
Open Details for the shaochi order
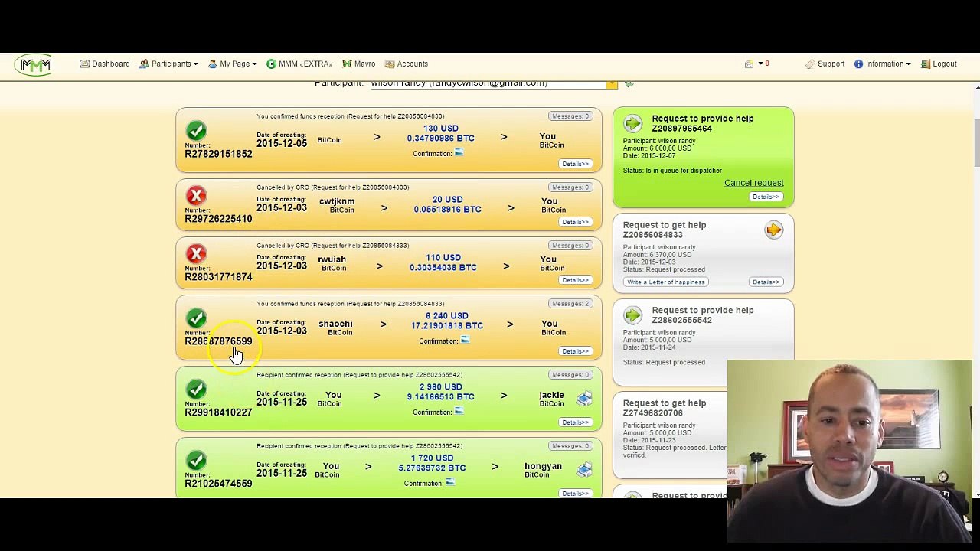coord(575,351)
